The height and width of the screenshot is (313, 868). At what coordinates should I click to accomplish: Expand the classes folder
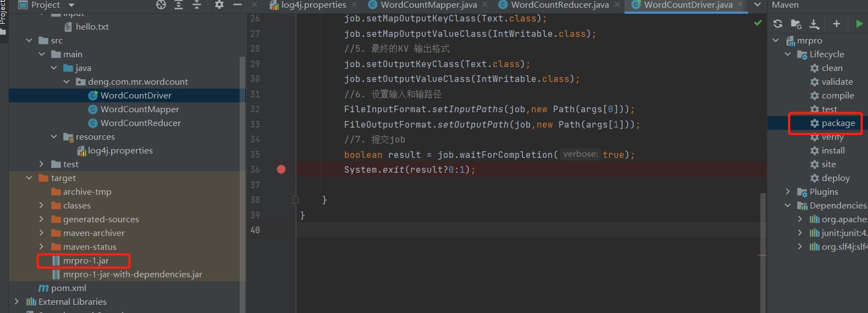tap(42, 206)
